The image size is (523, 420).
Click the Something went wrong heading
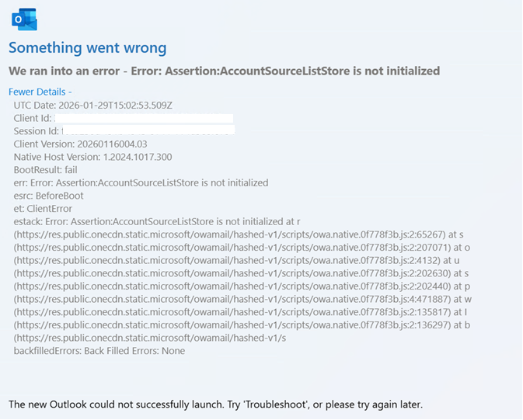[87, 47]
